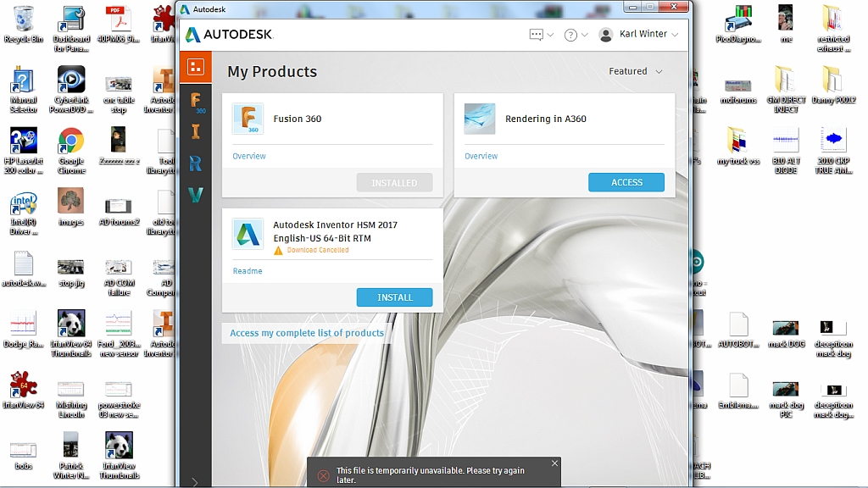Open the Readme for Inventor HSM 2017

pyautogui.click(x=246, y=270)
